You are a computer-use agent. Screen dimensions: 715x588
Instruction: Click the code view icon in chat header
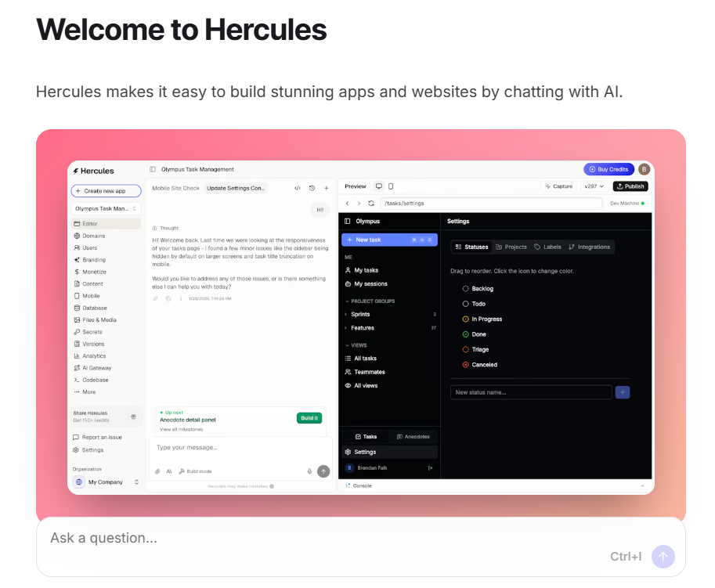click(x=298, y=188)
